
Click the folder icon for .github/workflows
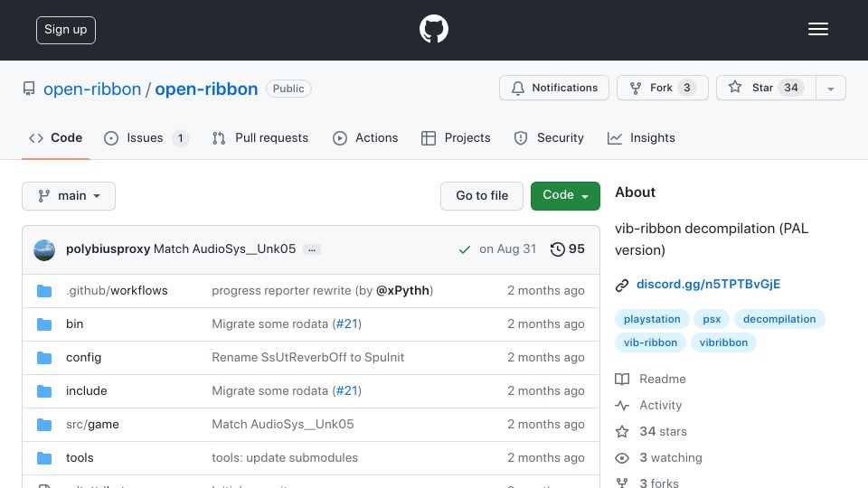pos(44,291)
